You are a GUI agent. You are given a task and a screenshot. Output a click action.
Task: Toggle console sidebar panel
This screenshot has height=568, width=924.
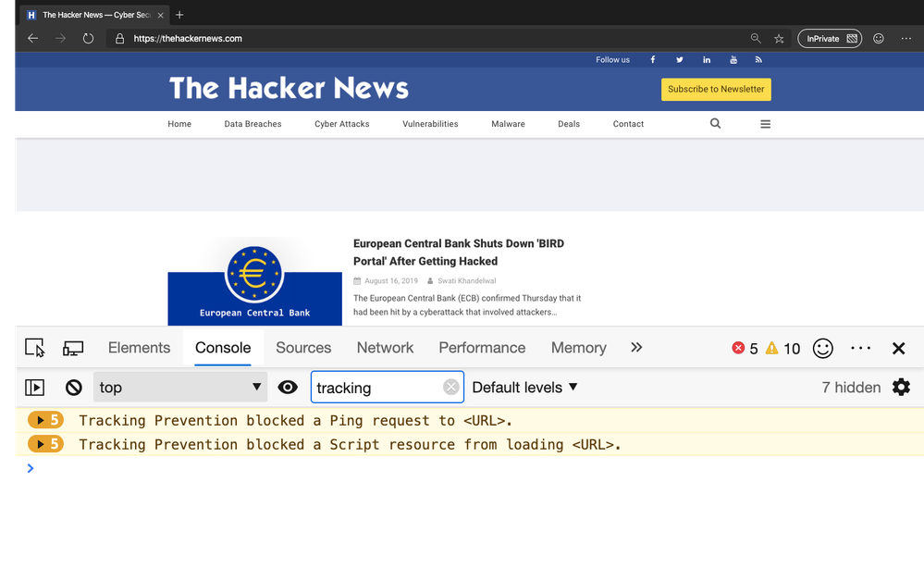click(35, 387)
